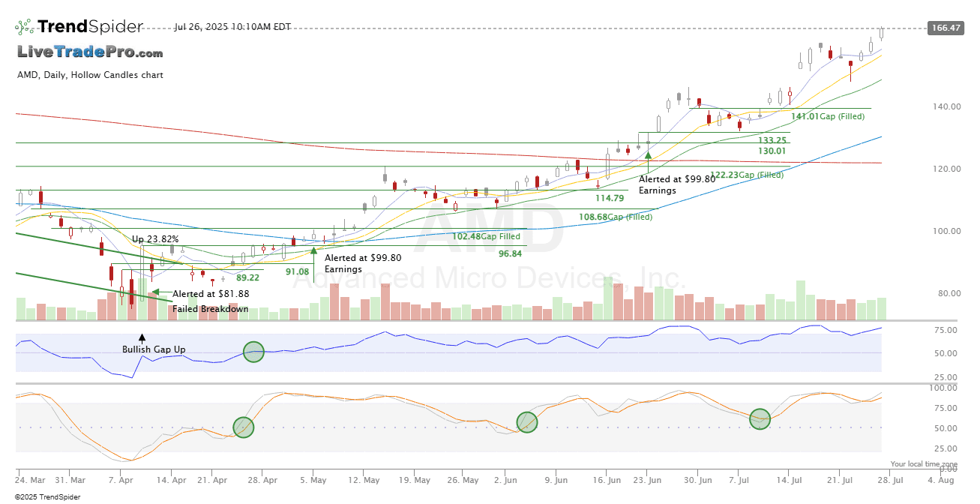
Task: Select the 'Up 23.82%' annotation
Action: point(155,239)
